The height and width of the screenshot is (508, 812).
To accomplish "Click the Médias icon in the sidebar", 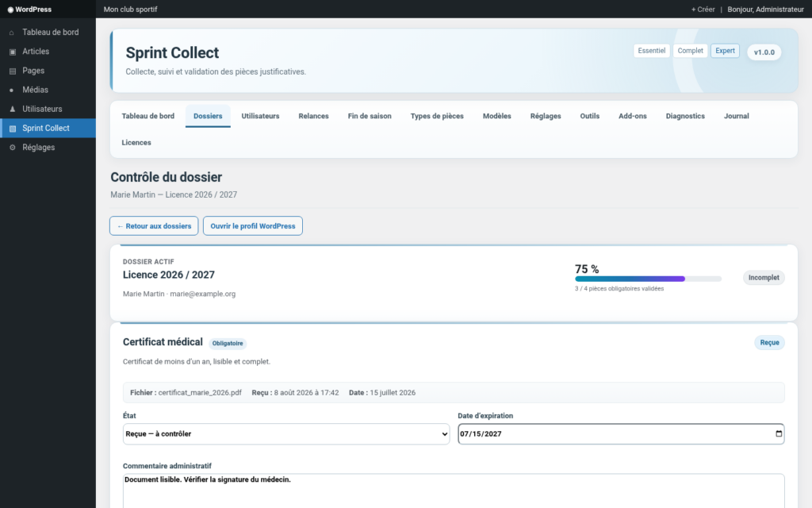I will [12, 90].
